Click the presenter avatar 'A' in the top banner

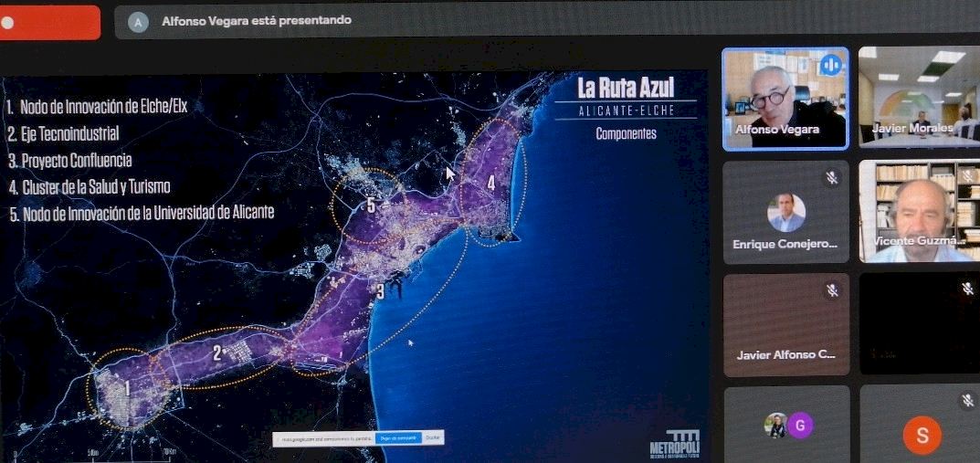click(138, 22)
